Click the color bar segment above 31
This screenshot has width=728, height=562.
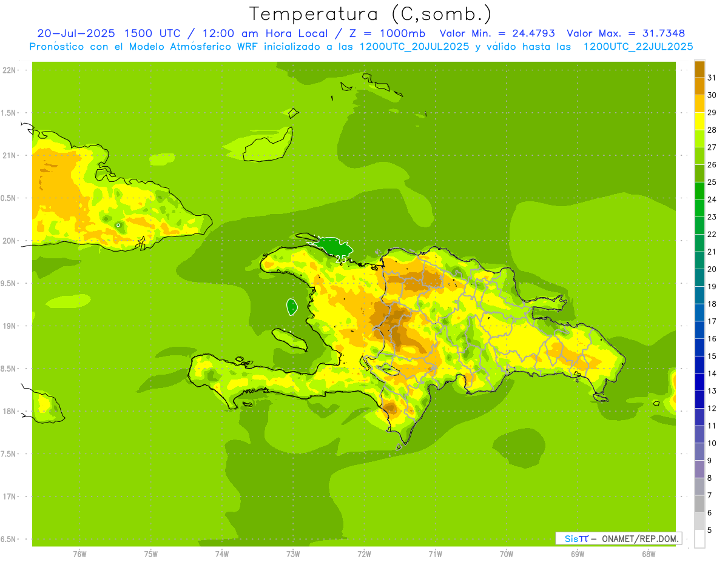pyautogui.click(x=699, y=69)
